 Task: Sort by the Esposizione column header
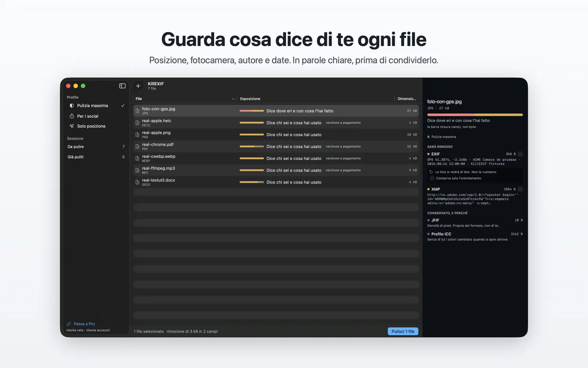315,99
